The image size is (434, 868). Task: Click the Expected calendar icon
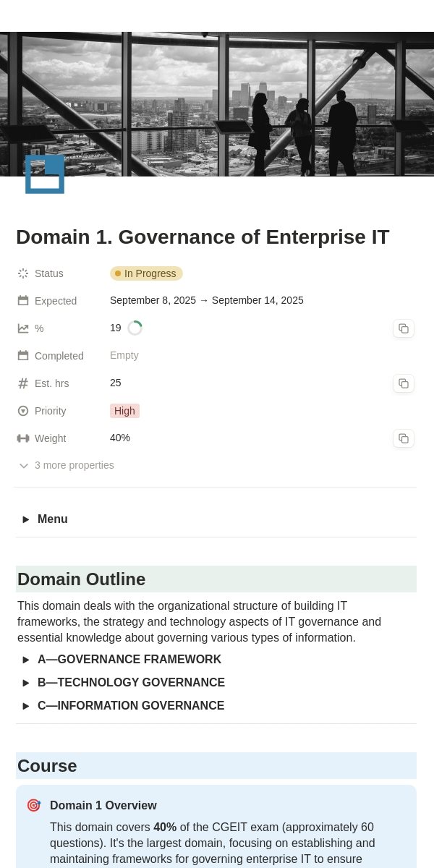pyautogui.click(x=23, y=301)
